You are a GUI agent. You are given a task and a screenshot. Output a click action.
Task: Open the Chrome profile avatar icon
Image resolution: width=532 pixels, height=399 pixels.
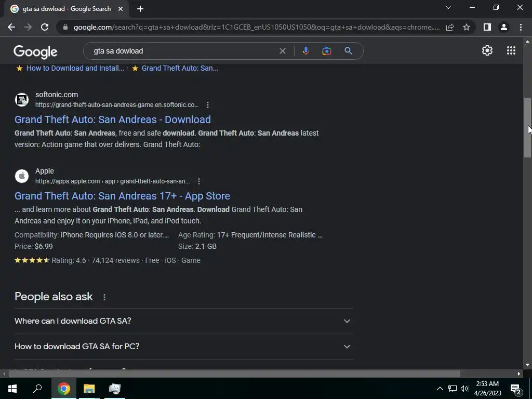tap(504, 27)
